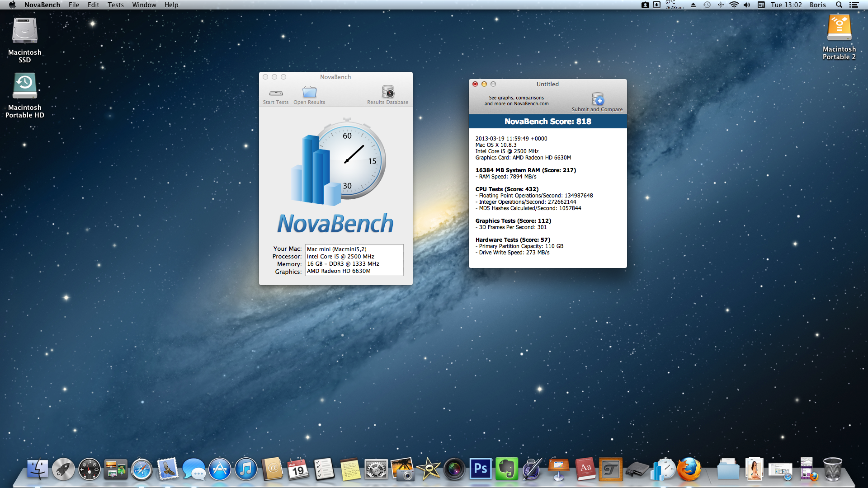The height and width of the screenshot is (488, 868).
Task: Open Mail stamp icon in dock
Action: (x=168, y=469)
